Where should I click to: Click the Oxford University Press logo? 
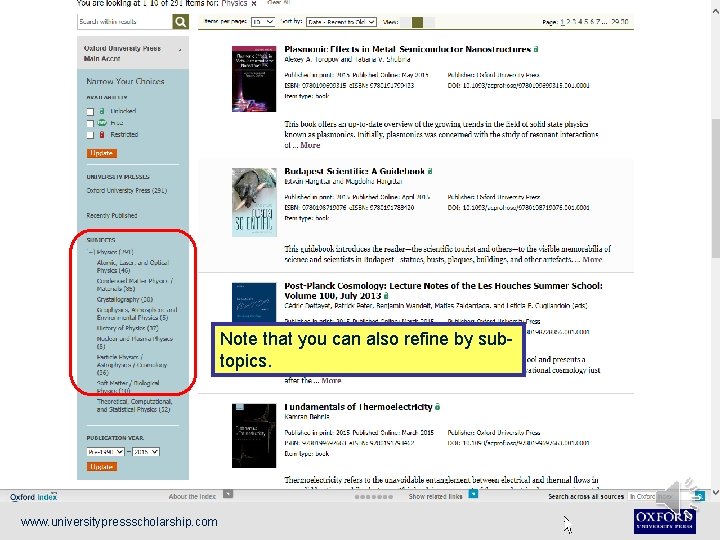(664, 521)
